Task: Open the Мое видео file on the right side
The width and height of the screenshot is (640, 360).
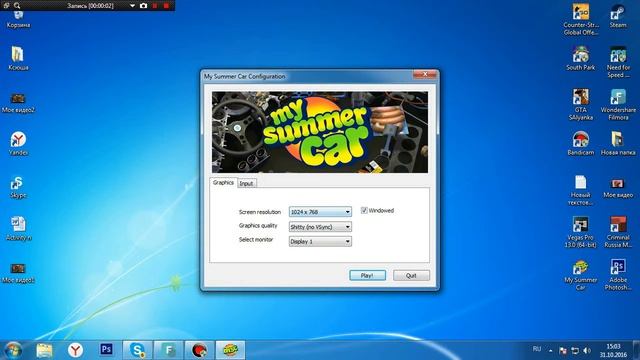Action: 618,188
